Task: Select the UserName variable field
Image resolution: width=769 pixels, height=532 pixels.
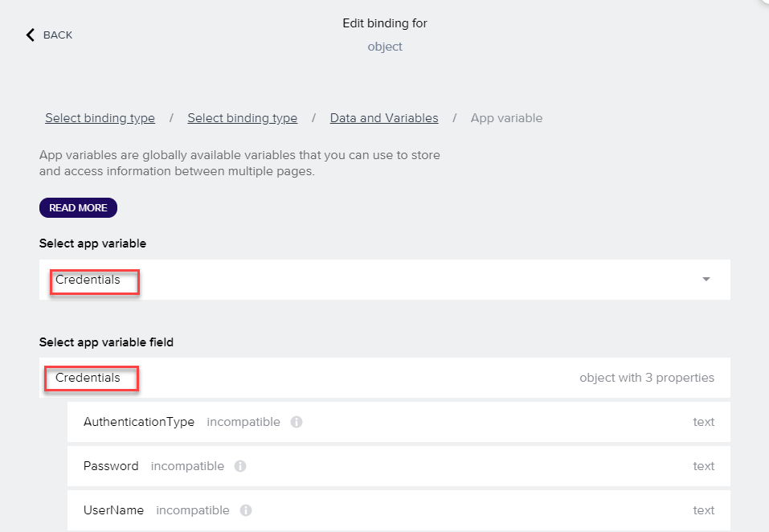Action: [113, 510]
